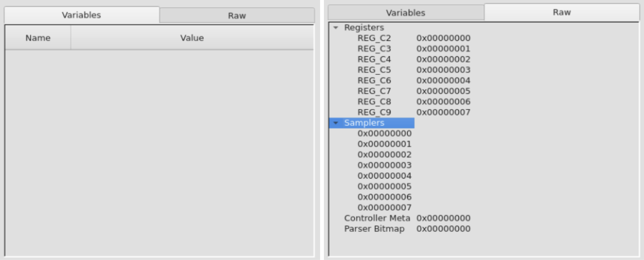644x260 pixels.
Task: Collapse the Samplers tree arrow
Action: tap(335, 123)
